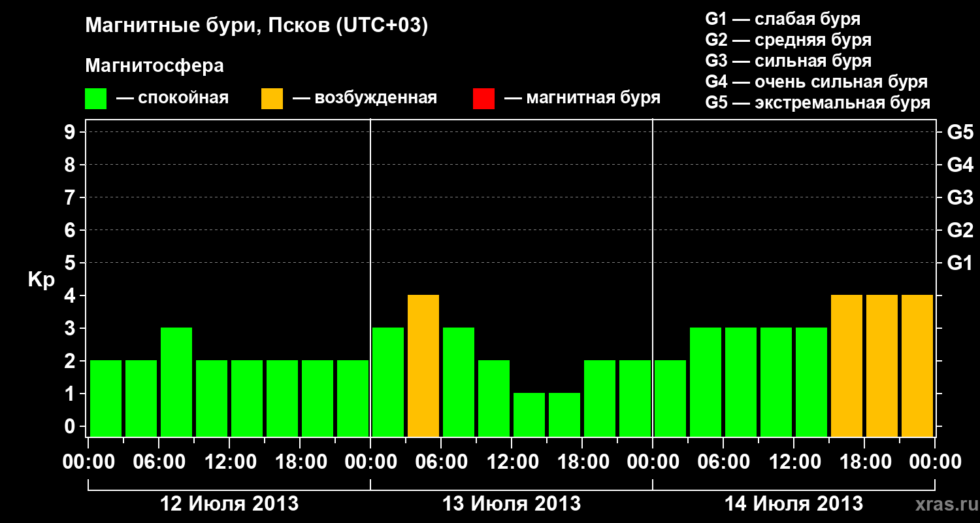Viewport: 980px width, 523px height.
Task: Click the '12:00' tick label under 12 July
Action: (x=229, y=462)
